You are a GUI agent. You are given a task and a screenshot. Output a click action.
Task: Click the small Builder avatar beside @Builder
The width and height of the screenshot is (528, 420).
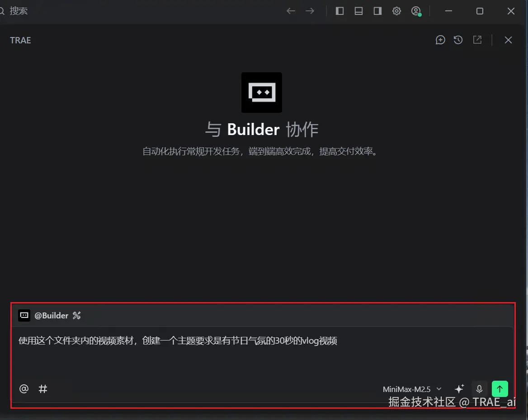point(24,316)
